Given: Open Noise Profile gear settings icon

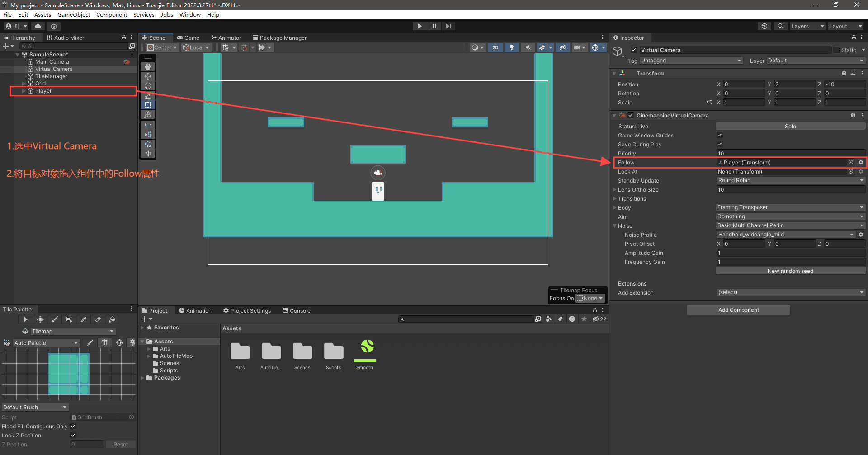Looking at the screenshot, I should point(861,235).
